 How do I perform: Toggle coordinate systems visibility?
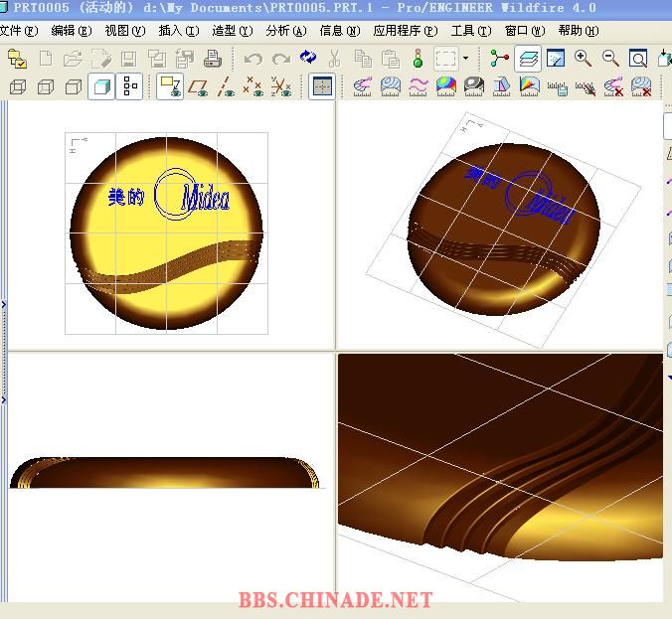281,87
